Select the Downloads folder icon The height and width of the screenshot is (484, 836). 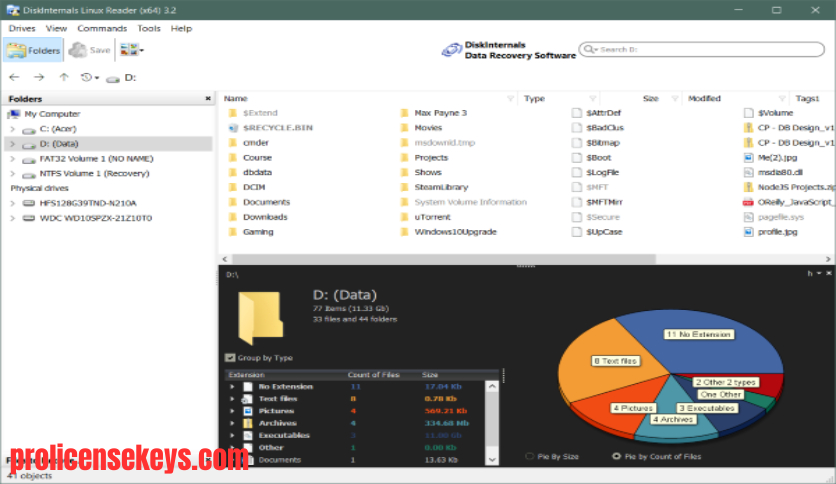point(232,217)
